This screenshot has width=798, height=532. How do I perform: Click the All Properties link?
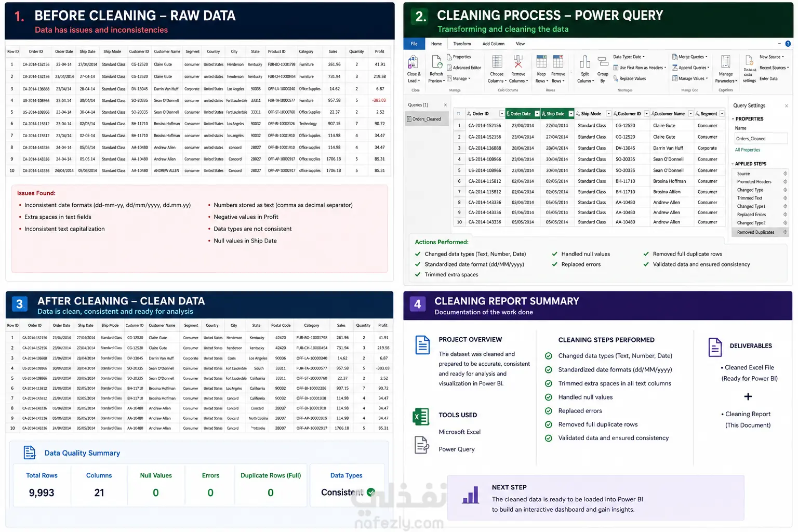coord(748,150)
